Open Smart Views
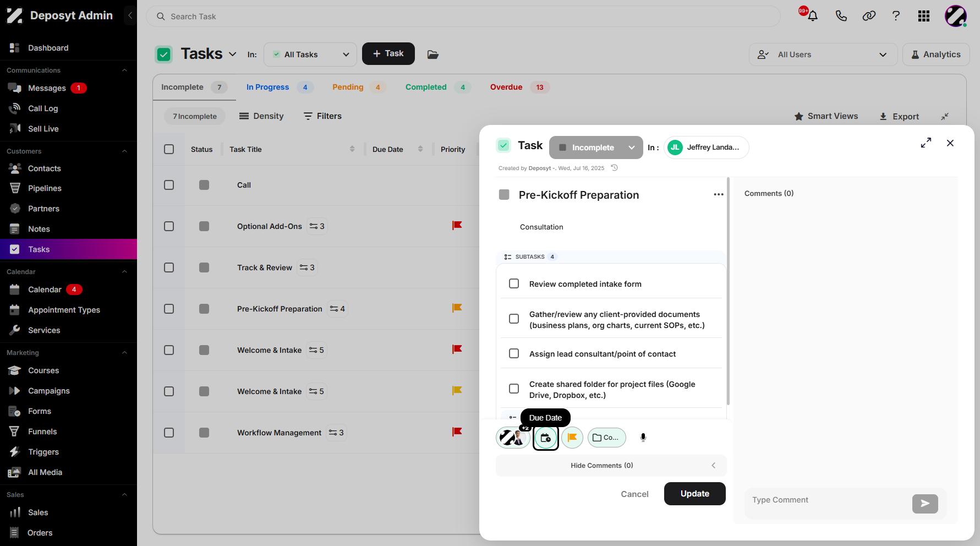Image resolution: width=980 pixels, height=546 pixels. tap(826, 116)
